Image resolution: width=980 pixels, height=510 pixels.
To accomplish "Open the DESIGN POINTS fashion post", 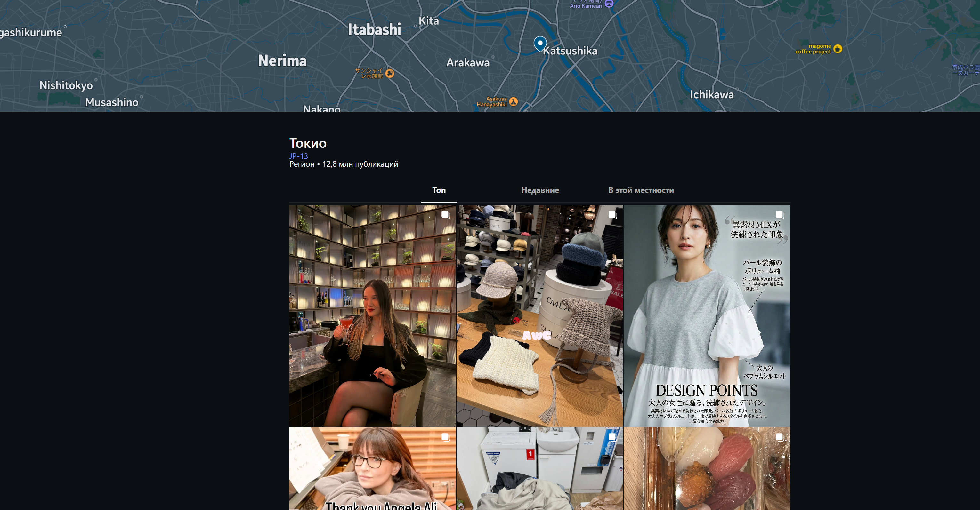I will (x=707, y=316).
